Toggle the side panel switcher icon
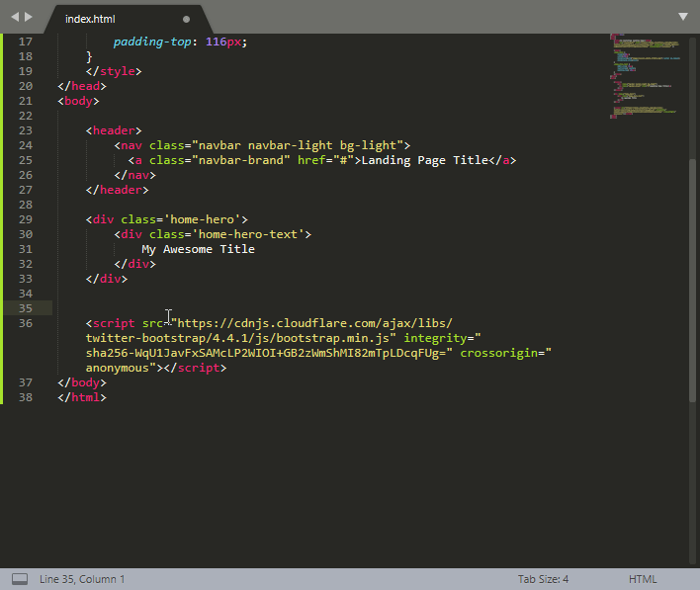The image size is (700, 590). coord(20,579)
